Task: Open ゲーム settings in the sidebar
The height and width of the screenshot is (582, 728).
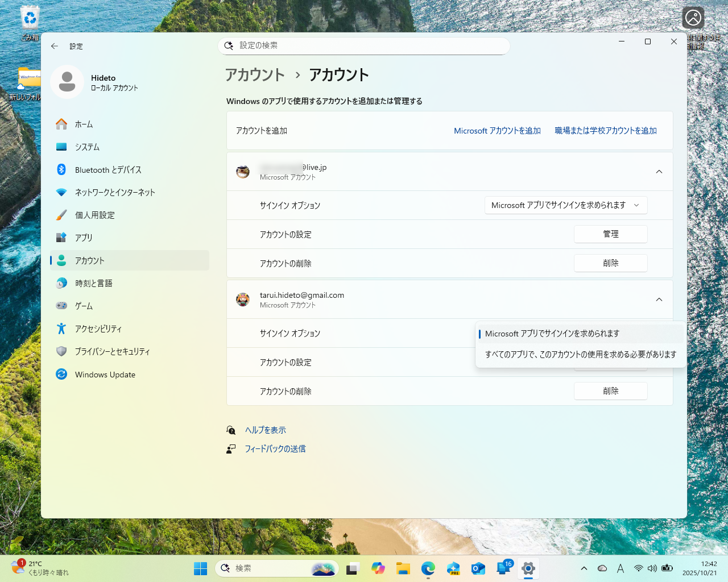Action: pos(85,306)
